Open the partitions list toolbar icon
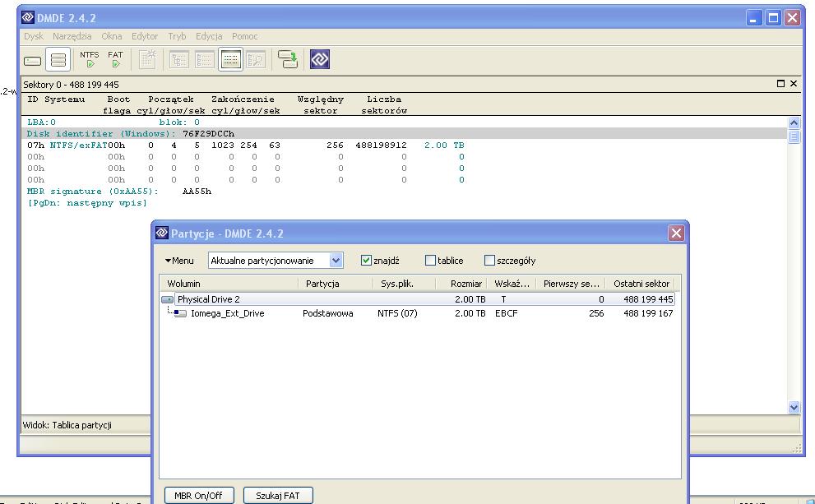The image size is (815, 504). click(x=58, y=60)
